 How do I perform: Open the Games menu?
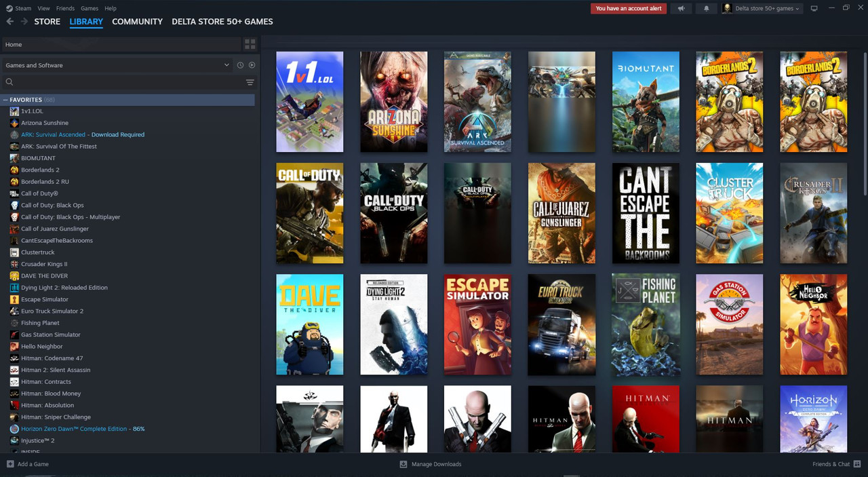tap(90, 8)
